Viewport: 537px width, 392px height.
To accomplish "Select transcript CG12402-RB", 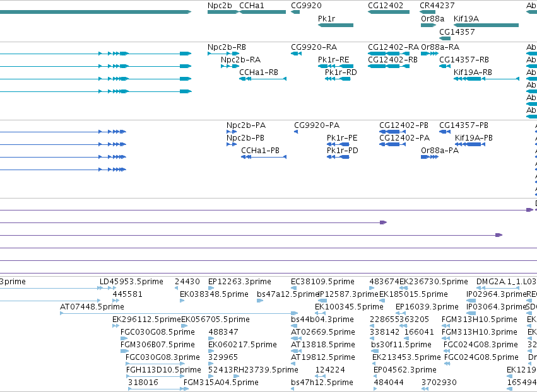I will [x=393, y=60].
